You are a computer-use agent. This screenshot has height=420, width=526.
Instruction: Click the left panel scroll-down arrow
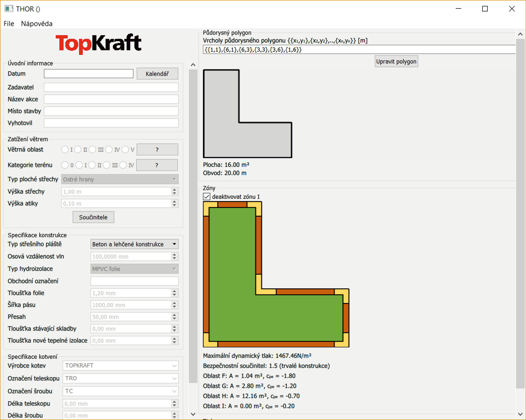click(193, 414)
